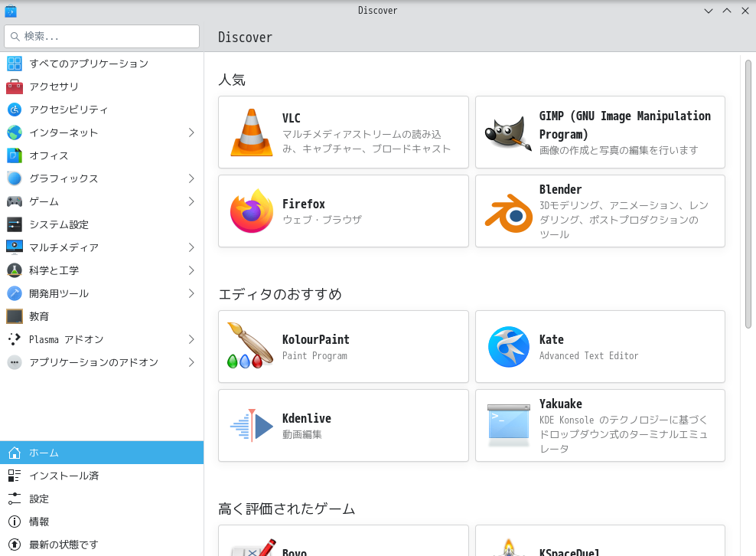Expand the グラフィックス category chevron
The height and width of the screenshot is (556, 756).
click(x=191, y=178)
